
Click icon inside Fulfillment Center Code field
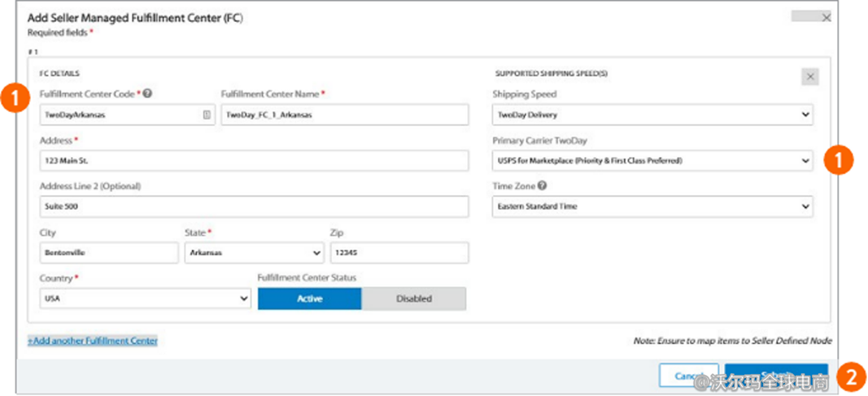(x=207, y=115)
